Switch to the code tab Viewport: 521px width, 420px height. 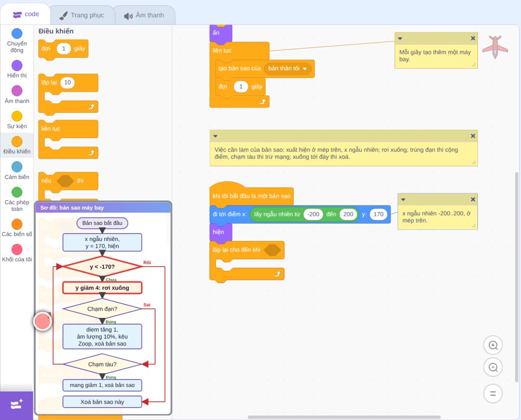[x=26, y=14]
